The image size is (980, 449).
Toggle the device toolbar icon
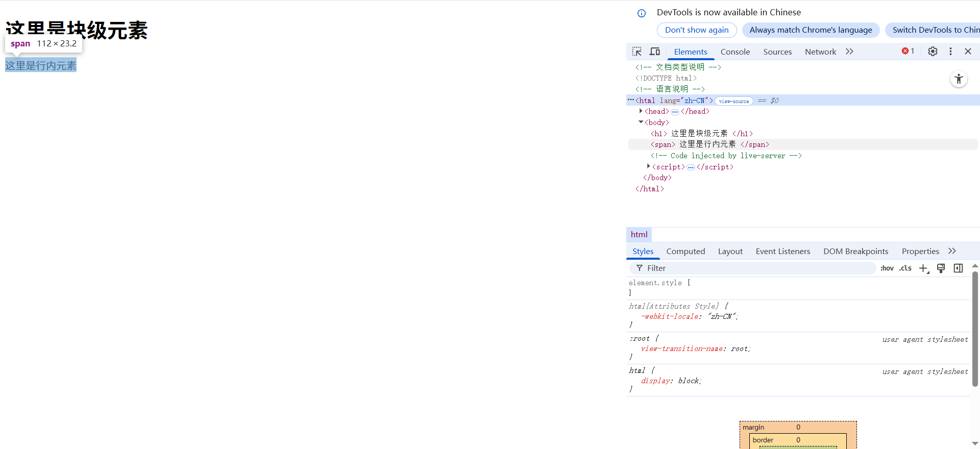(x=655, y=52)
